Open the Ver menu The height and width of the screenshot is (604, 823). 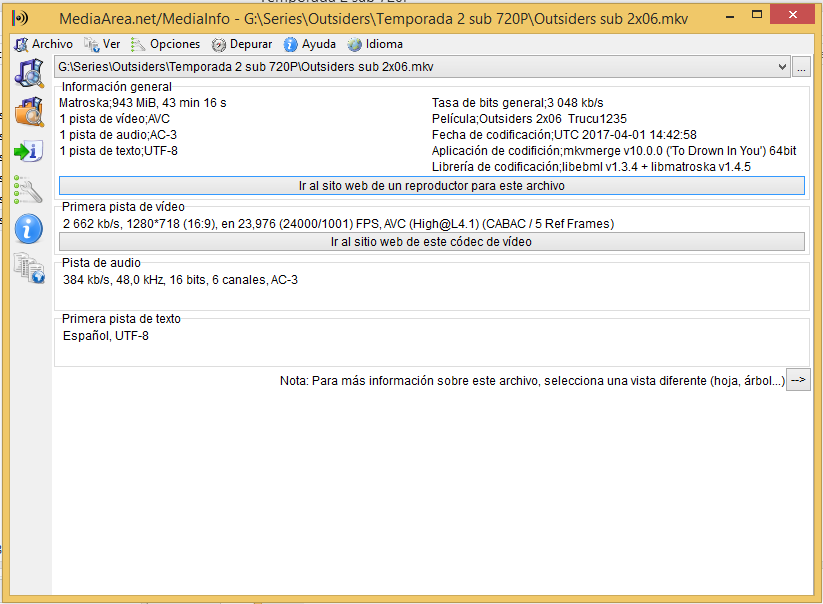102,44
